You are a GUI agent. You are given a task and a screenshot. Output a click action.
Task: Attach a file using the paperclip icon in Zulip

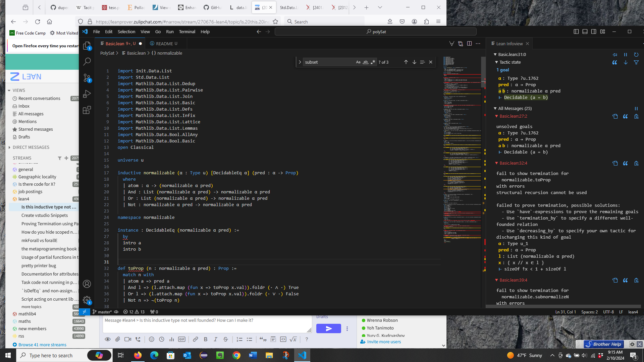pyautogui.click(x=118, y=340)
